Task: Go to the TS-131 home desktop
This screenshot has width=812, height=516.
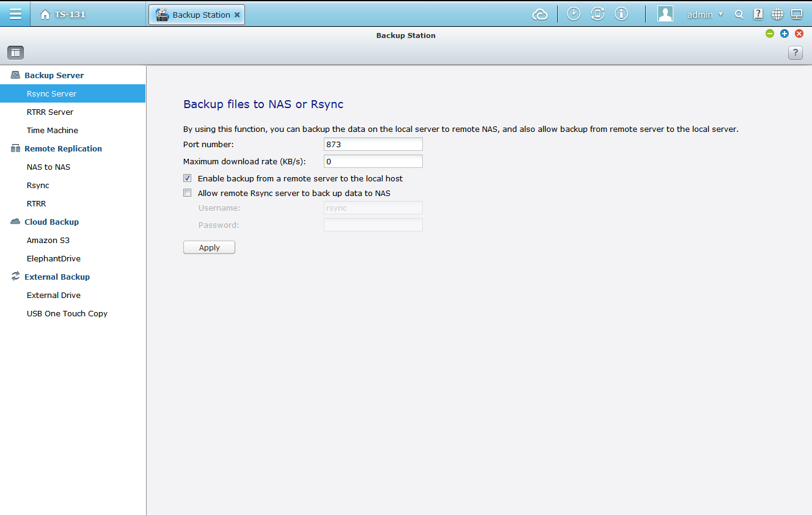Action: [x=63, y=14]
